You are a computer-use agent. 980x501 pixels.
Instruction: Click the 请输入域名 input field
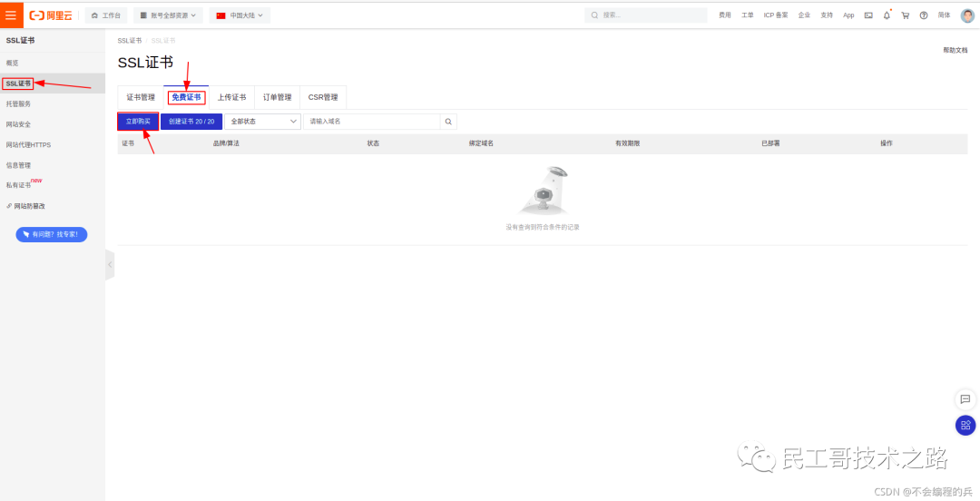371,122
